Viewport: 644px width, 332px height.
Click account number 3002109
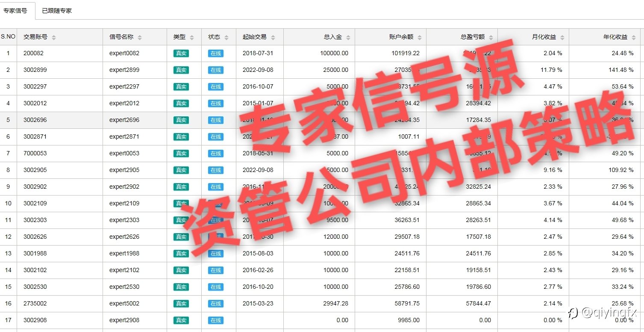point(35,204)
